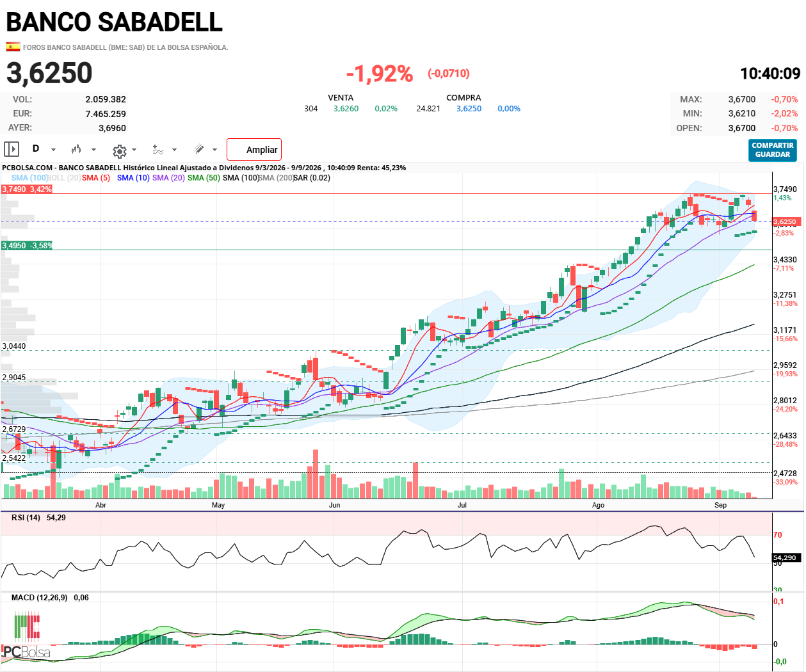Click the 10:40:09 time display
This screenshot has height=672, width=806.
pos(770,74)
